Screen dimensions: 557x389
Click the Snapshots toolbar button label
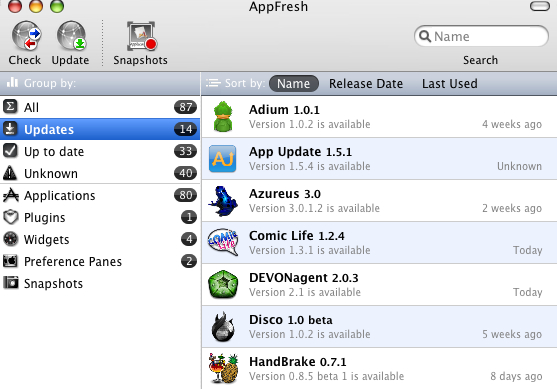tap(140, 60)
